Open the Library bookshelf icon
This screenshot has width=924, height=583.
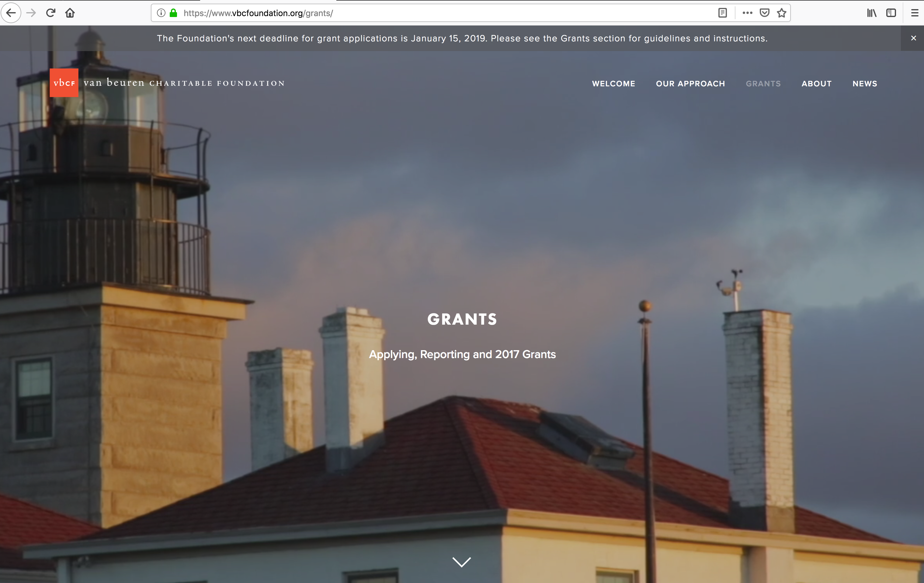click(871, 13)
